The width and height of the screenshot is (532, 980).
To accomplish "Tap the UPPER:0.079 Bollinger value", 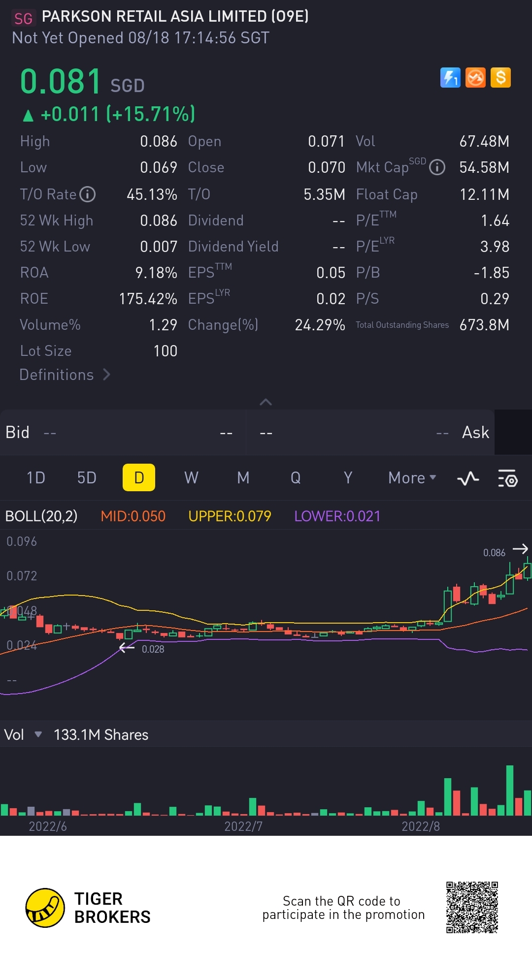I will click(x=230, y=516).
